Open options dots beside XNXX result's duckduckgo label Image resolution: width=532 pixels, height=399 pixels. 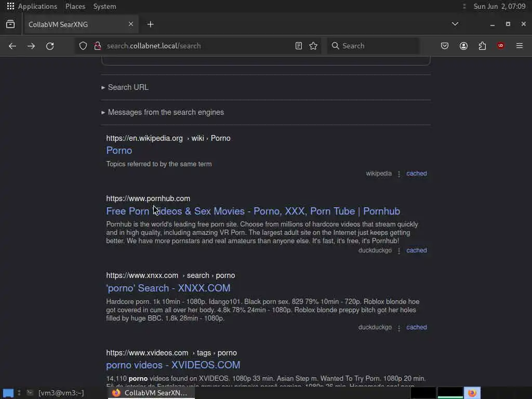(399, 328)
